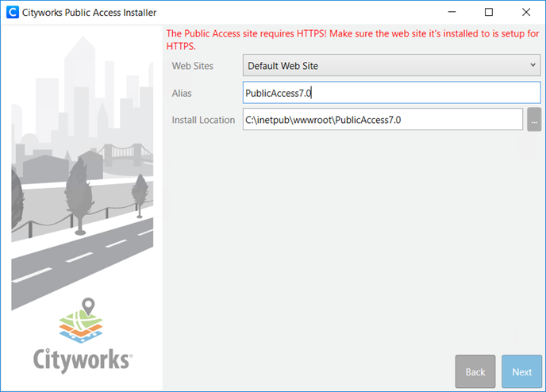Image resolution: width=546 pixels, height=392 pixels.
Task: Click the Cityworks wordmark in the sidebar
Action: (x=83, y=359)
